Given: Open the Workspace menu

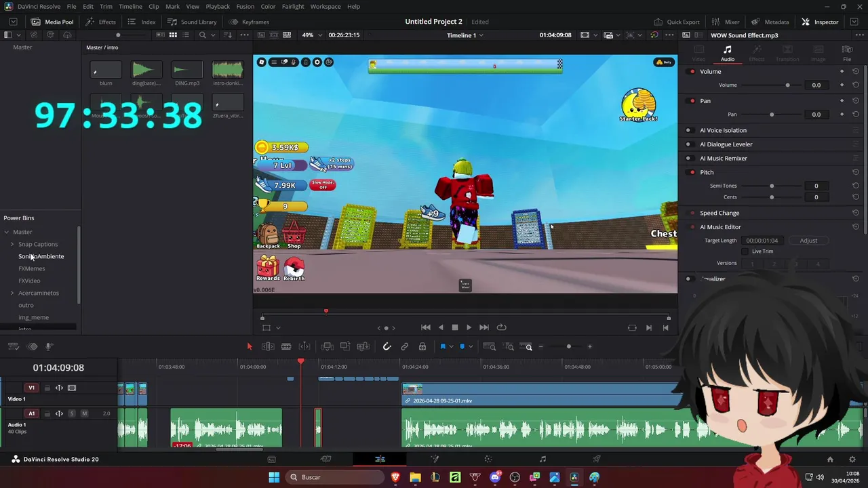Looking at the screenshot, I should 325,6.
